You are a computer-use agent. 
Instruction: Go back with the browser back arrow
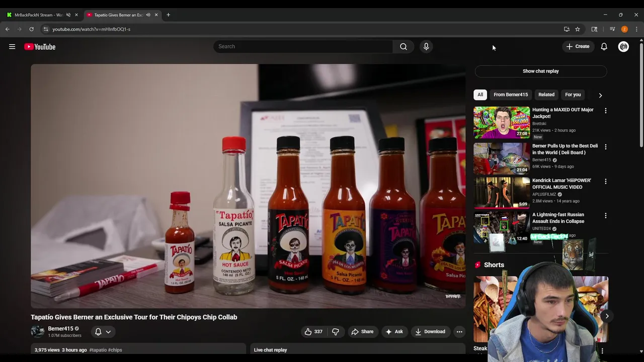click(8, 29)
